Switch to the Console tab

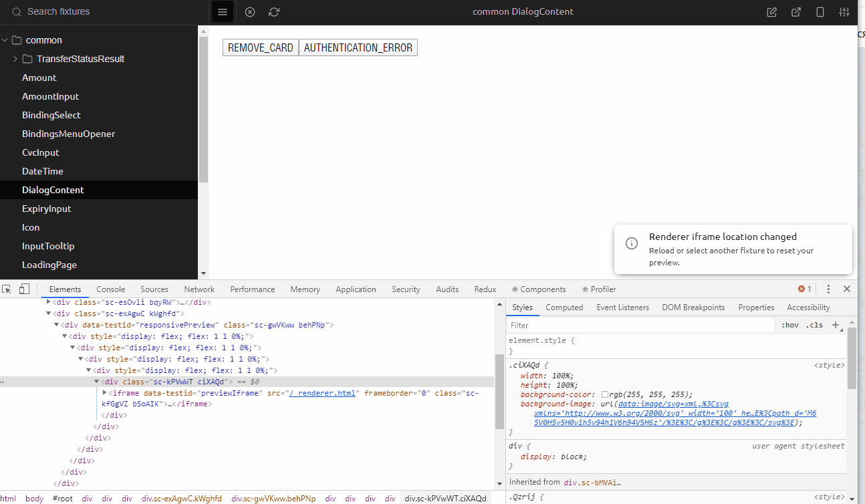(110, 289)
